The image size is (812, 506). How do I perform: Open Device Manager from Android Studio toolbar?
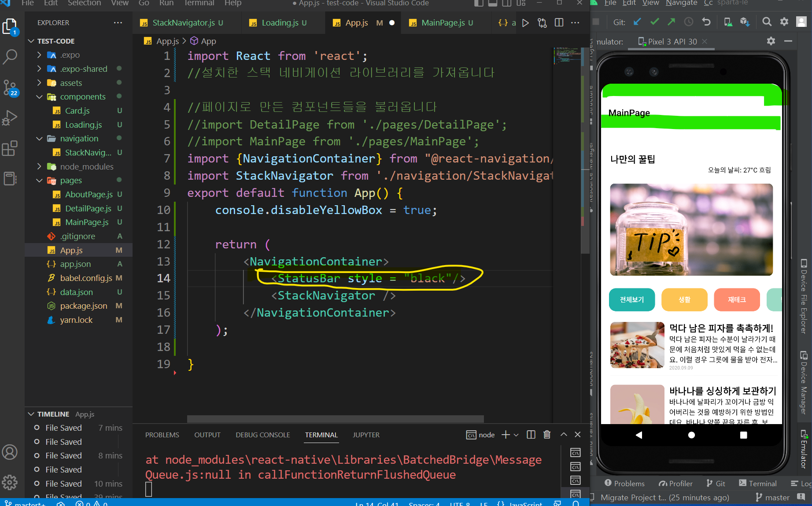728,22
